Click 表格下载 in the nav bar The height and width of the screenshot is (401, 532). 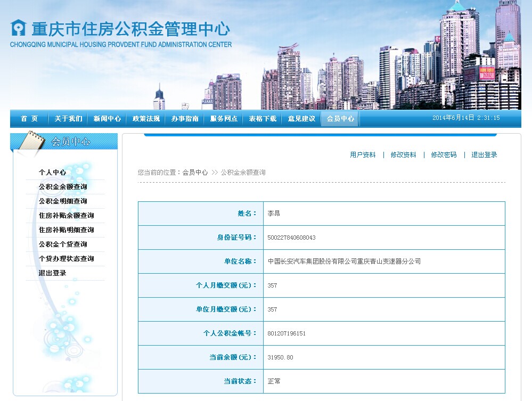point(263,118)
